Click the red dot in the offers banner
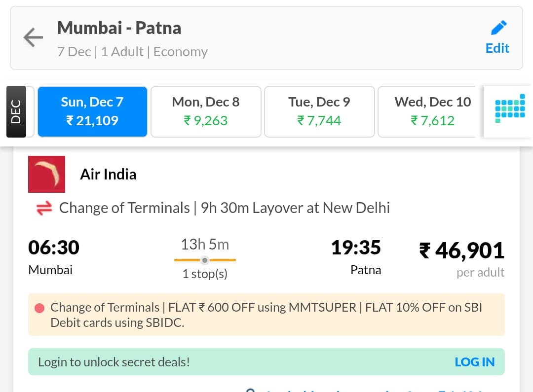Viewport: 533px width, 392px height. (x=39, y=309)
